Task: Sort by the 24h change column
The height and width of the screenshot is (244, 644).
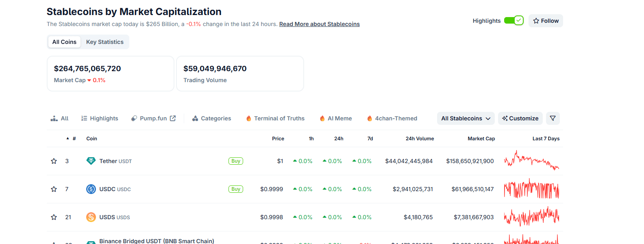Action: point(339,139)
